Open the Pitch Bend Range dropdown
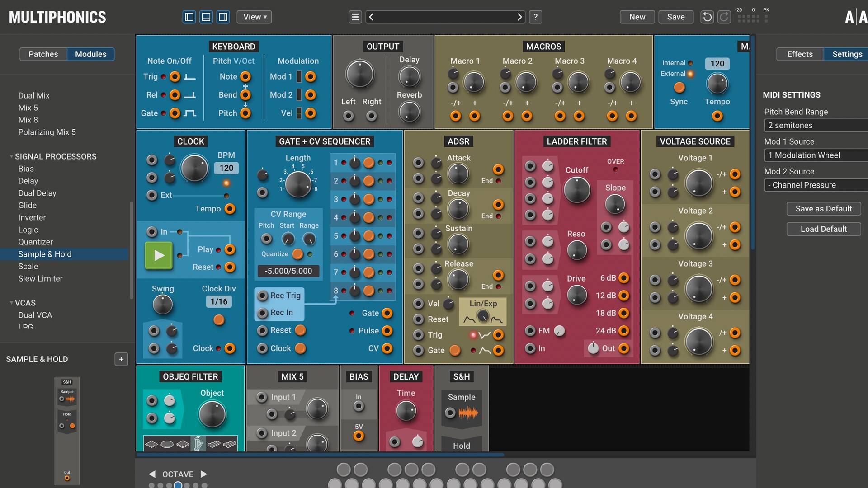 coord(816,126)
